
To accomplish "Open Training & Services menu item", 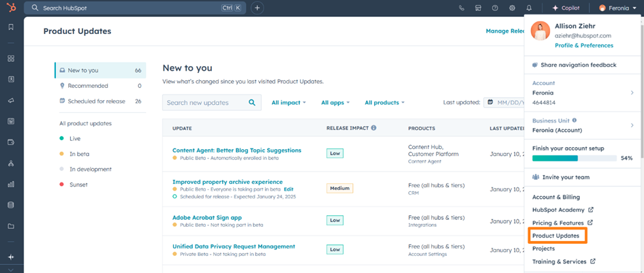I will [x=564, y=261].
